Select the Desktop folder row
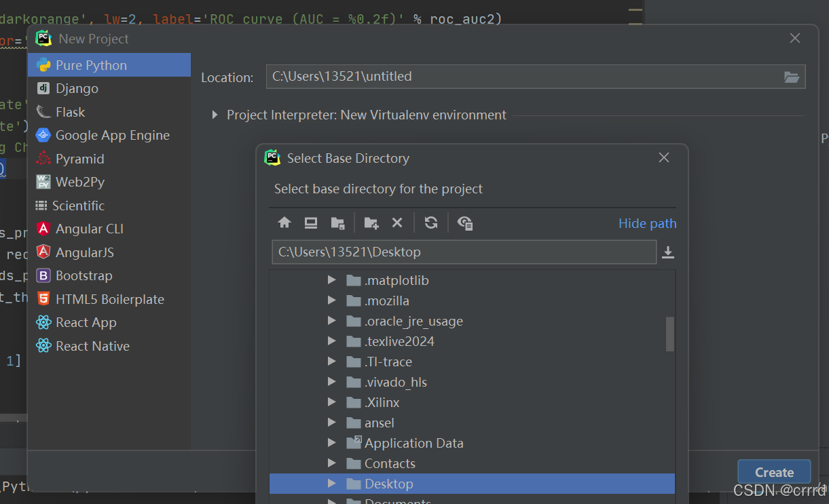The image size is (829, 504). pos(472,484)
